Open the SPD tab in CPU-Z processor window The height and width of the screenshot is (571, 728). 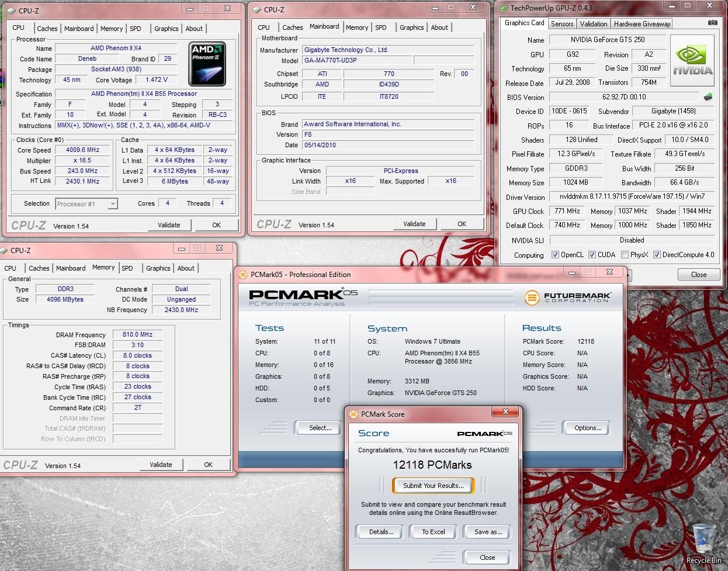point(136,29)
